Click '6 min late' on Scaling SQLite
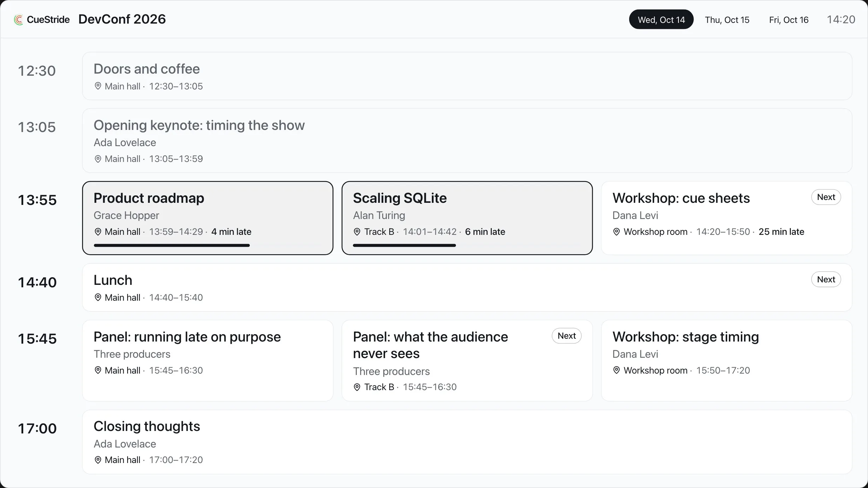The image size is (868, 488). click(x=485, y=232)
